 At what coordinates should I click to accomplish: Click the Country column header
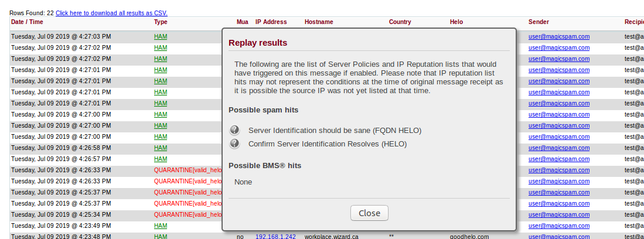coord(400,22)
